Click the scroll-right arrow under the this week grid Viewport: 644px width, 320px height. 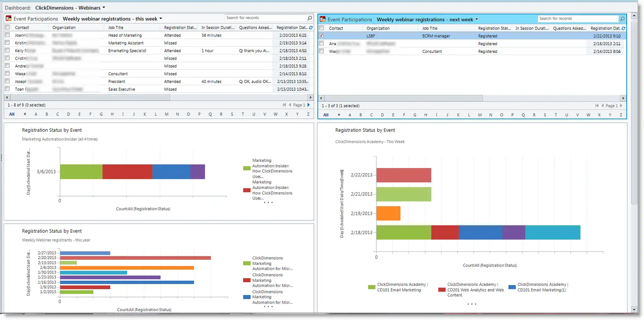[x=310, y=97]
